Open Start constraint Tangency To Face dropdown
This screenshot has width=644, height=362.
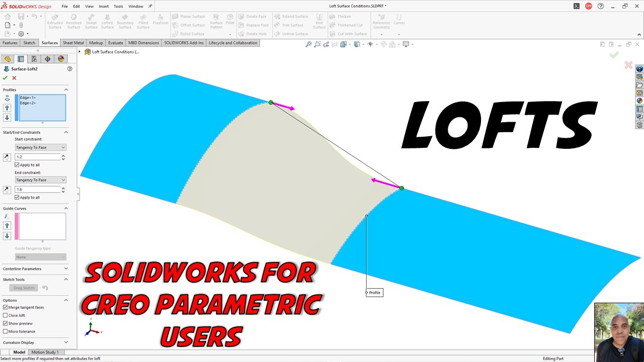(40, 147)
